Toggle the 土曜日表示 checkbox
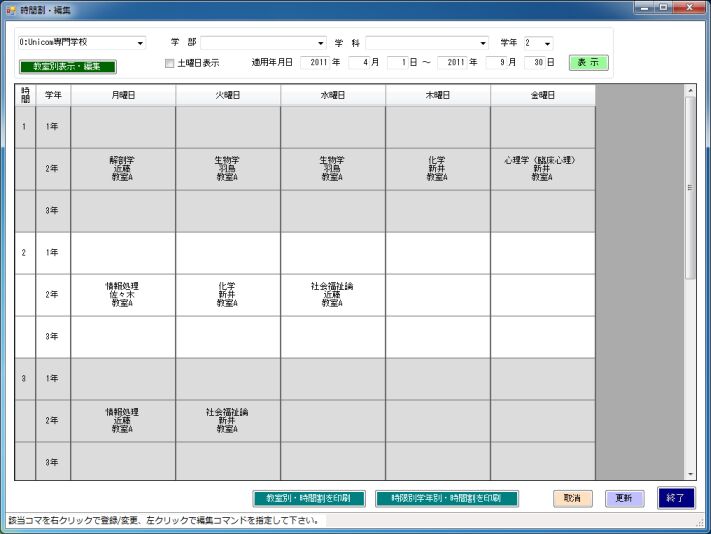The width and height of the screenshot is (711, 534). click(x=169, y=63)
